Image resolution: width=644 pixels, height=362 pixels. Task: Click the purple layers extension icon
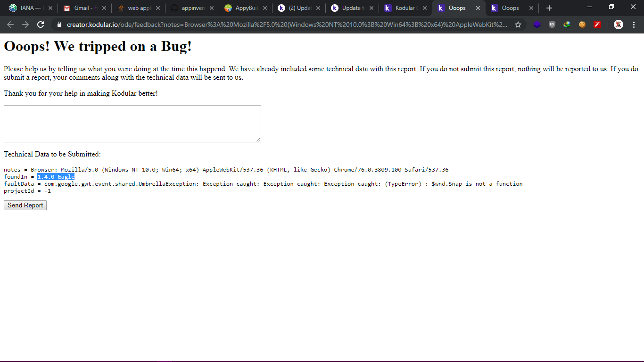click(537, 25)
